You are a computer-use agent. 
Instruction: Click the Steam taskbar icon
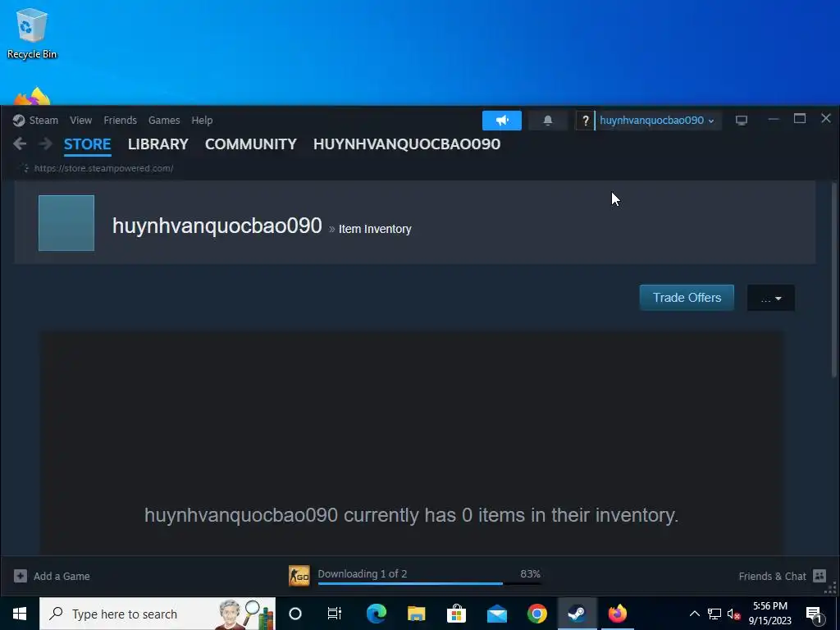[577, 614]
